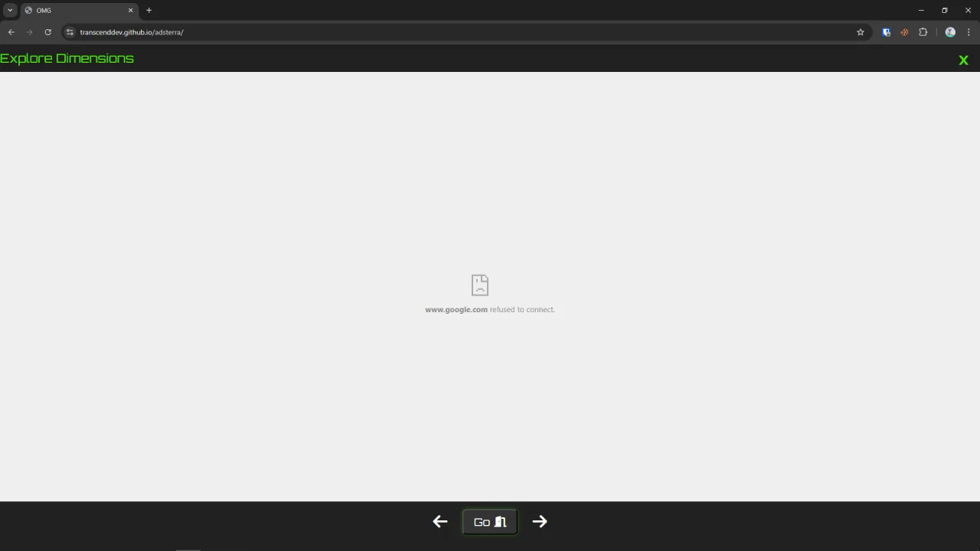980x551 pixels.
Task: Click the right arrow navigation icon
Action: (x=540, y=521)
